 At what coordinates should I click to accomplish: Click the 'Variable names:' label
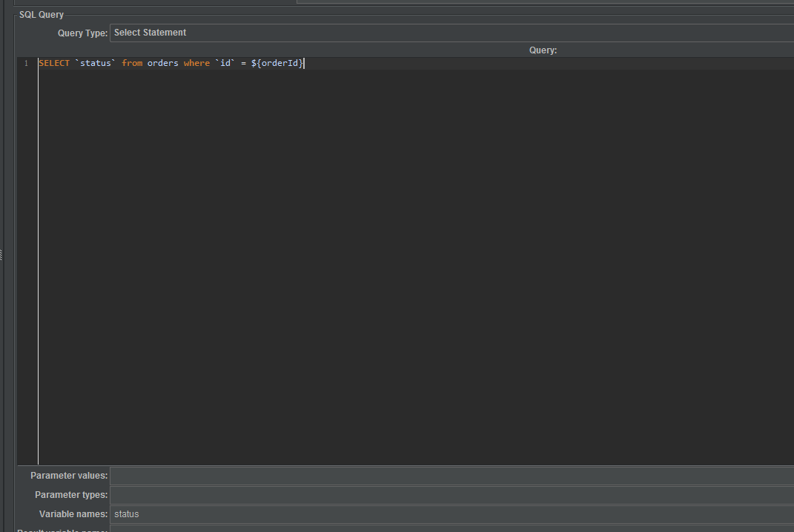tap(73, 513)
